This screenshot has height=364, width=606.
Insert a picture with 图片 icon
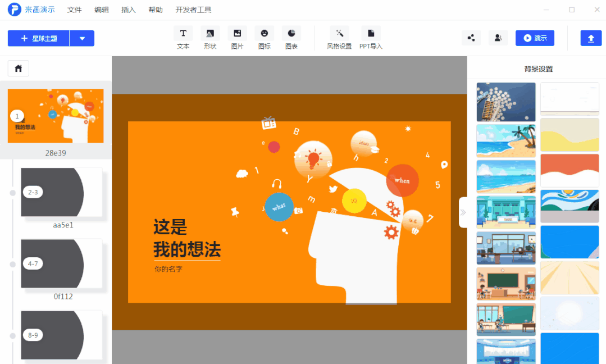(x=237, y=34)
